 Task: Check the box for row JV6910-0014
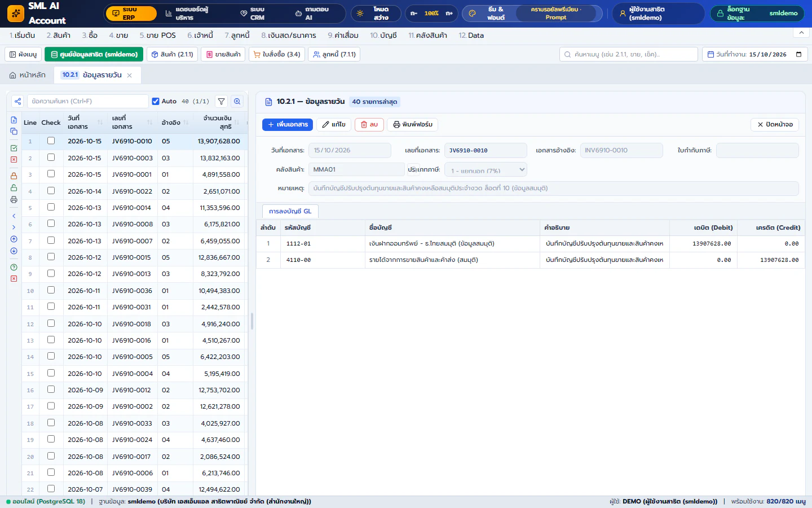point(51,207)
